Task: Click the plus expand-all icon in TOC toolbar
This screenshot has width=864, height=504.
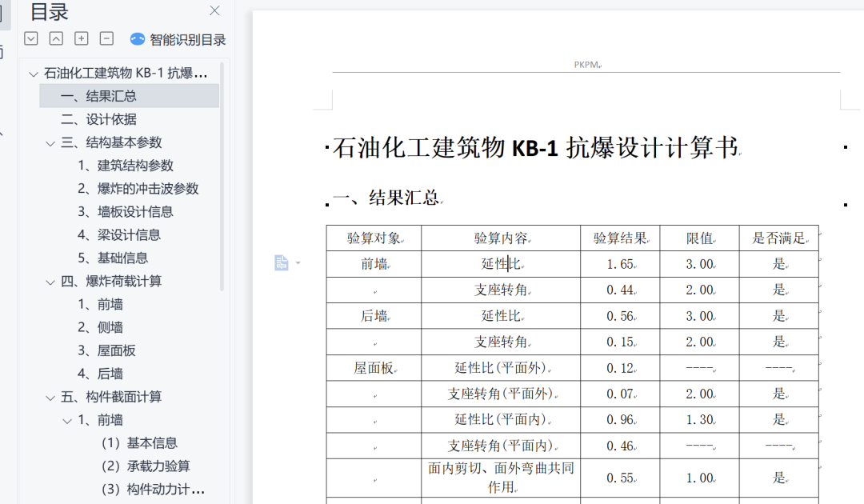Action: pyautogui.click(x=80, y=38)
